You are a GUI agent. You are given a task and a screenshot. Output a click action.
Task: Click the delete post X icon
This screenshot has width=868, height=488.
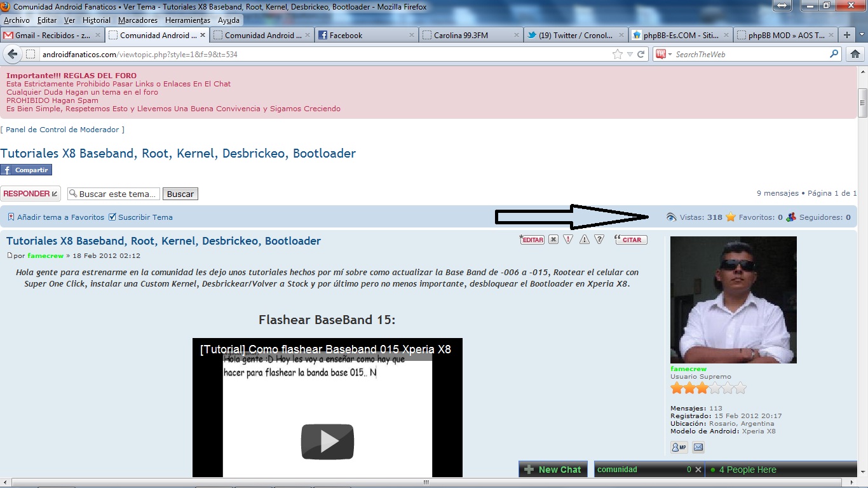click(553, 240)
